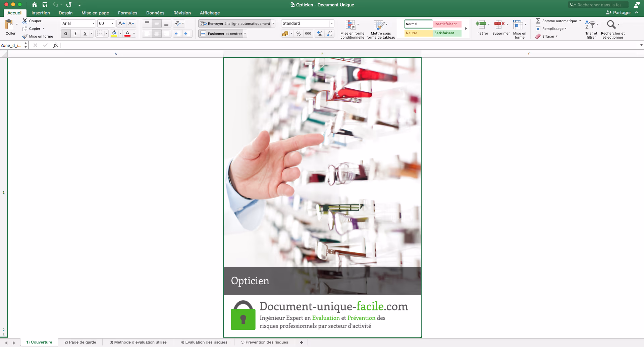The height and width of the screenshot is (347, 644).
Task: Apply red font color A
Action: click(x=127, y=34)
